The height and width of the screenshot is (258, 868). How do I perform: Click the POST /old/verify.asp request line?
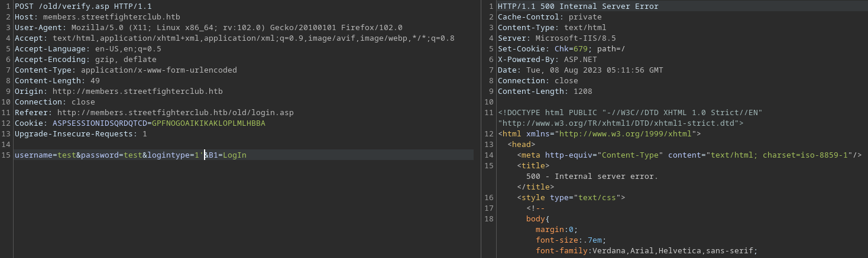(83, 6)
